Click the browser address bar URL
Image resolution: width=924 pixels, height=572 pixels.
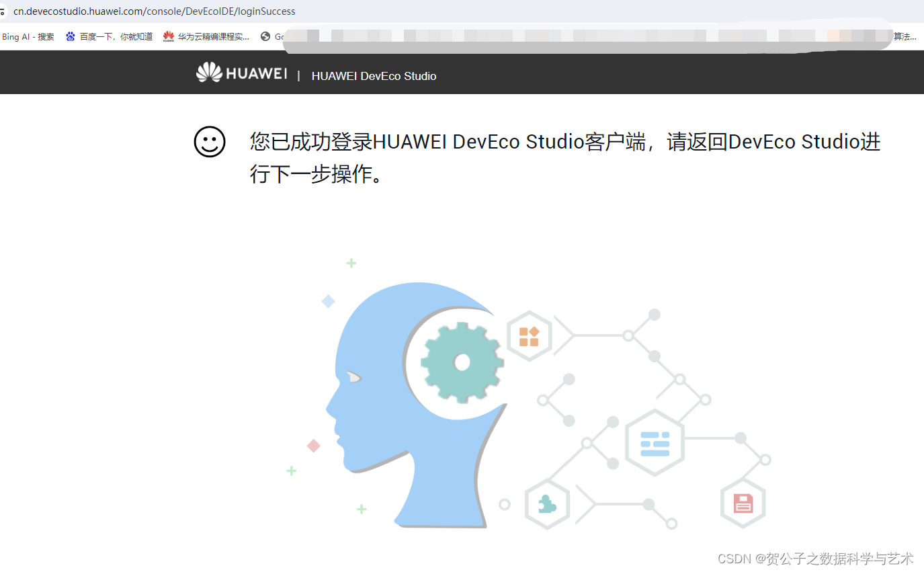click(x=155, y=11)
